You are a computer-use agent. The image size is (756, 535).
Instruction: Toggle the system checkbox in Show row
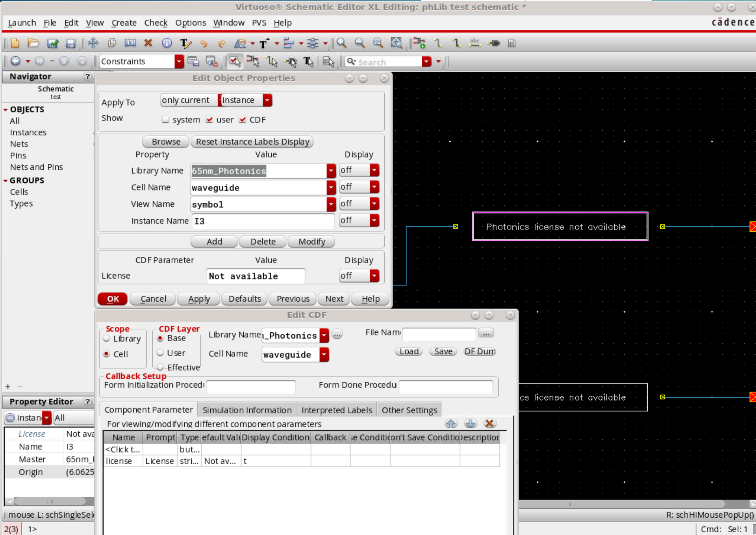[165, 119]
